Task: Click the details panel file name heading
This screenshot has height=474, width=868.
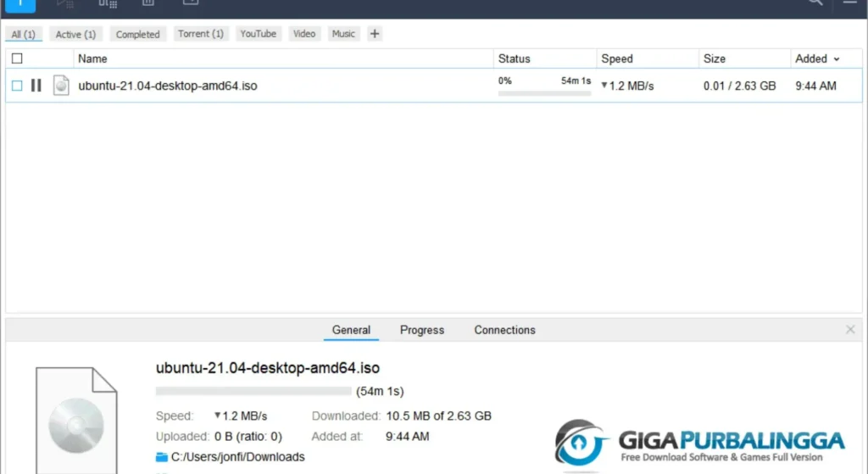Action: tap(268, 368)
